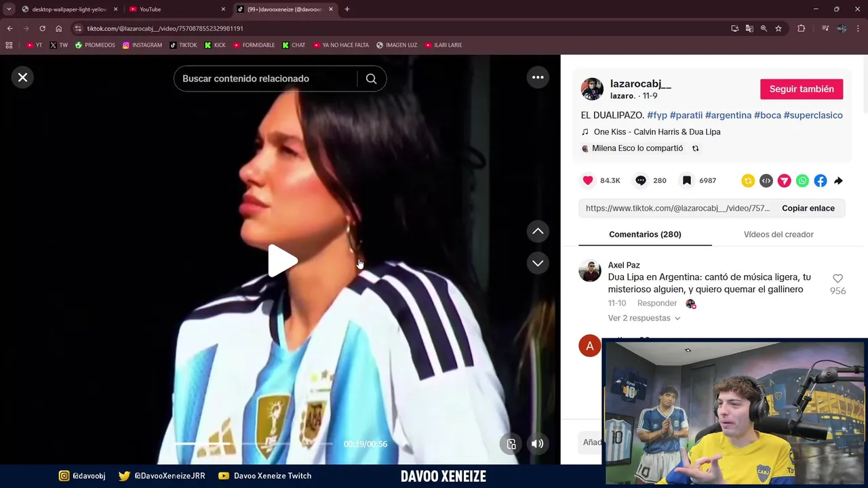Image resolution: width=868 pixels, height=488 pixels.
Task: Open translate page icon in address bar
Action: pos(749,28)
